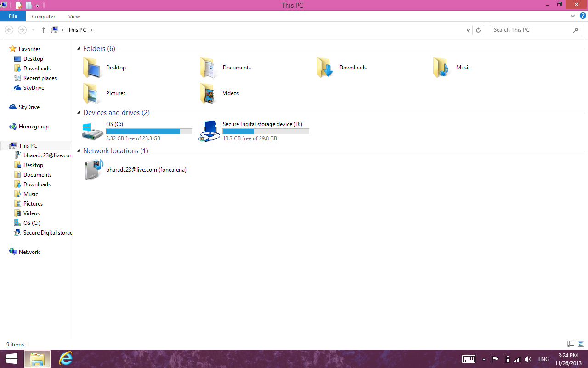Viewport: 588px width, 368px height.
Task: Click the battery tray icon
Action: [x=507, y=359]
